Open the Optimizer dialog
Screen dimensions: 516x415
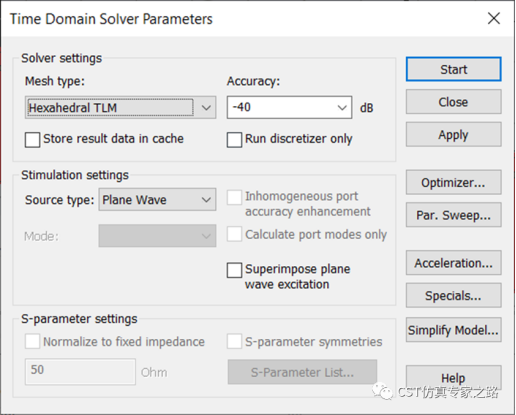pos(453,182)
